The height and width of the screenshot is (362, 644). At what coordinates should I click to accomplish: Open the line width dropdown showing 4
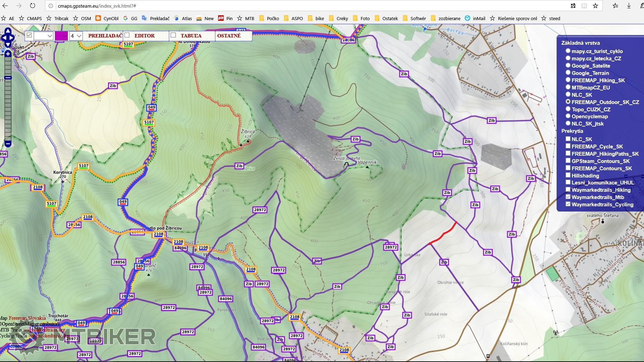click(76, 36)
